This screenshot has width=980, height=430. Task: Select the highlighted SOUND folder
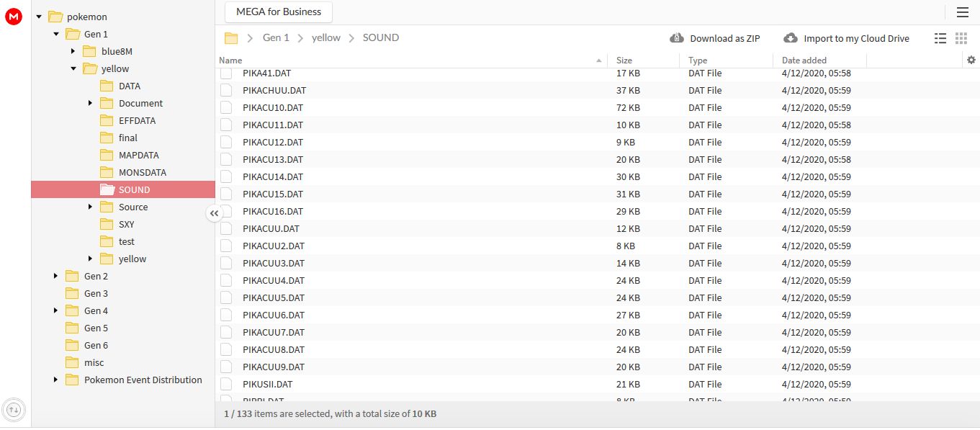[x=123, y=189]
